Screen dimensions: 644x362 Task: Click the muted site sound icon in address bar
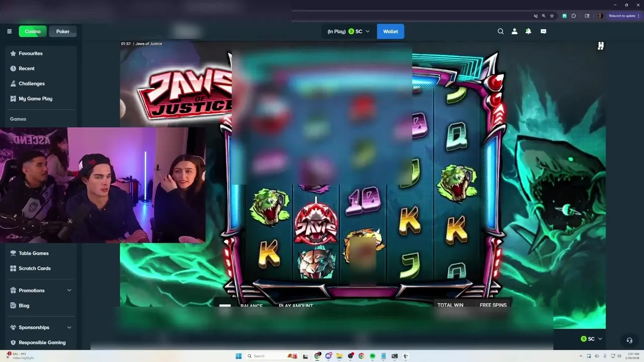(x=536, y=16)
